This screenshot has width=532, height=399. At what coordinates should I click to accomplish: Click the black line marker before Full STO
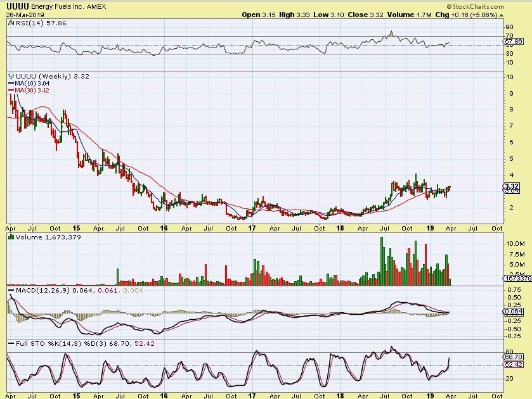coord(11,344)
